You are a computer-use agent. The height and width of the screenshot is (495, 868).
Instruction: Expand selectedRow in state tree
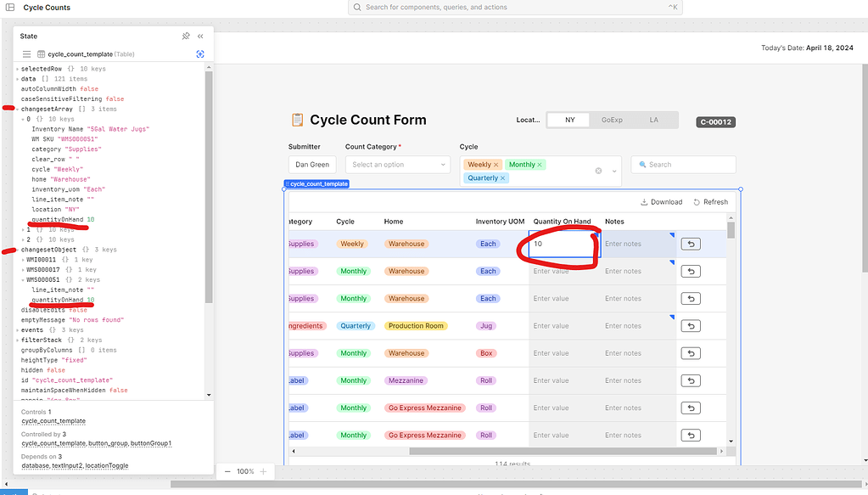(17, 70)
